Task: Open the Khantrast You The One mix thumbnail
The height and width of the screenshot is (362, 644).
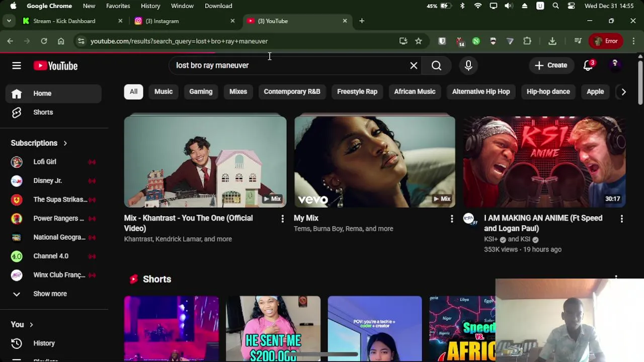Action: point(205,161)
